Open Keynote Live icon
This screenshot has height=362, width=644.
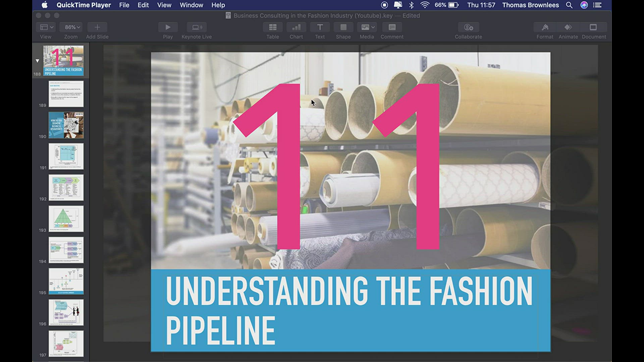tap(197, 27)
